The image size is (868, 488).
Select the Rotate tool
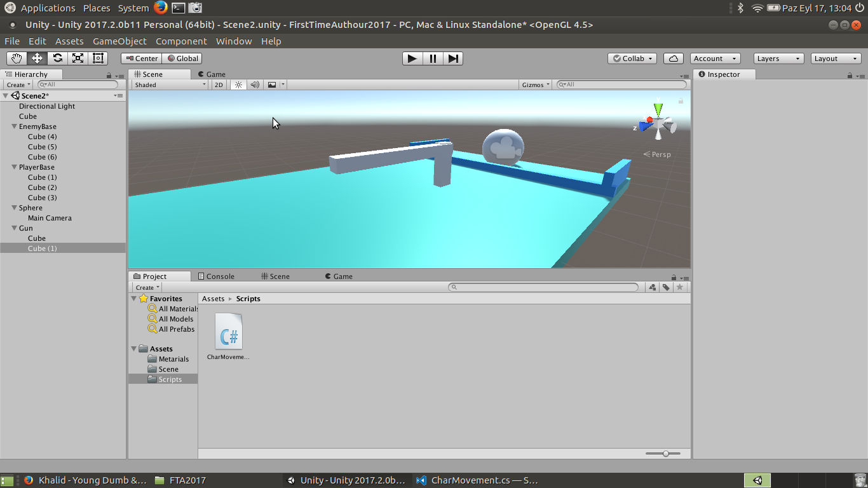point(57,58)
